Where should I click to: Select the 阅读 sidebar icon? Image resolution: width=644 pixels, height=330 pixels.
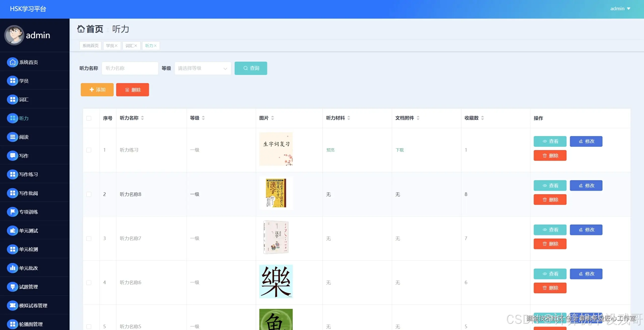point(13,137)
